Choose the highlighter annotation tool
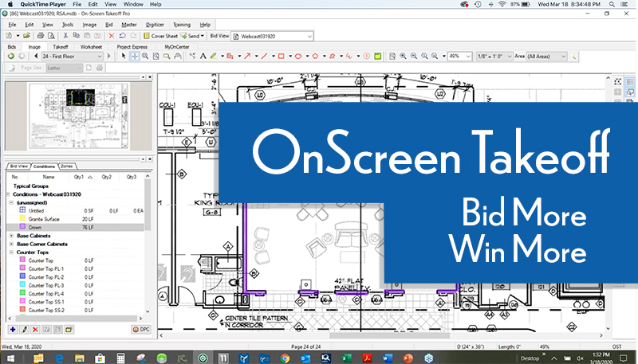The height and width of the screenshot is (364, 638). 213,56
